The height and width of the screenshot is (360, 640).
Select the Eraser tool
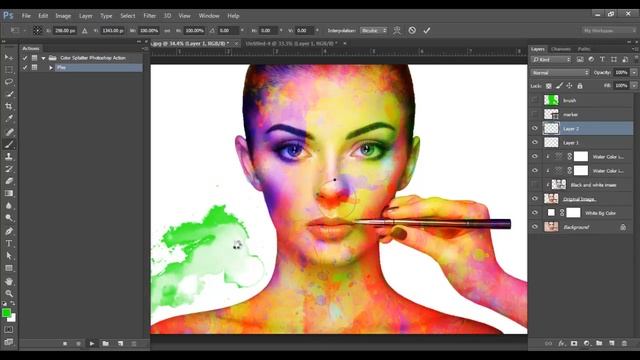coord(9,181)
